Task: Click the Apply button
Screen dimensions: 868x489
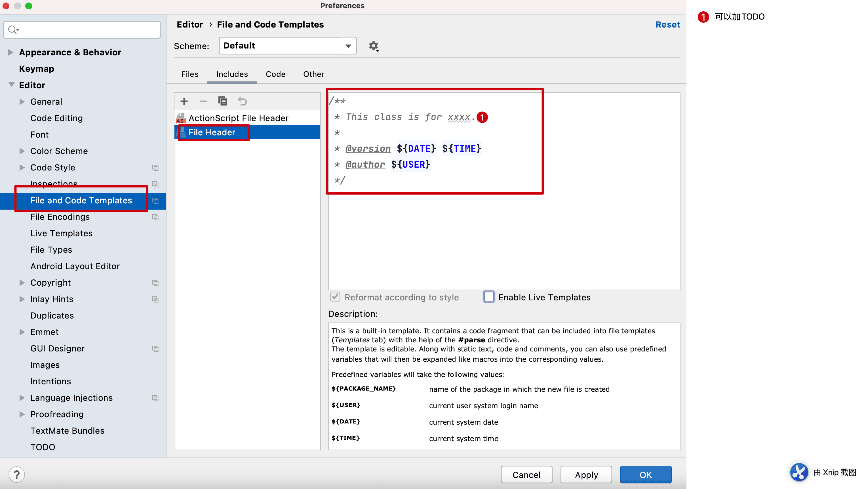Action: pyautogui.click(x=586, y=475)
